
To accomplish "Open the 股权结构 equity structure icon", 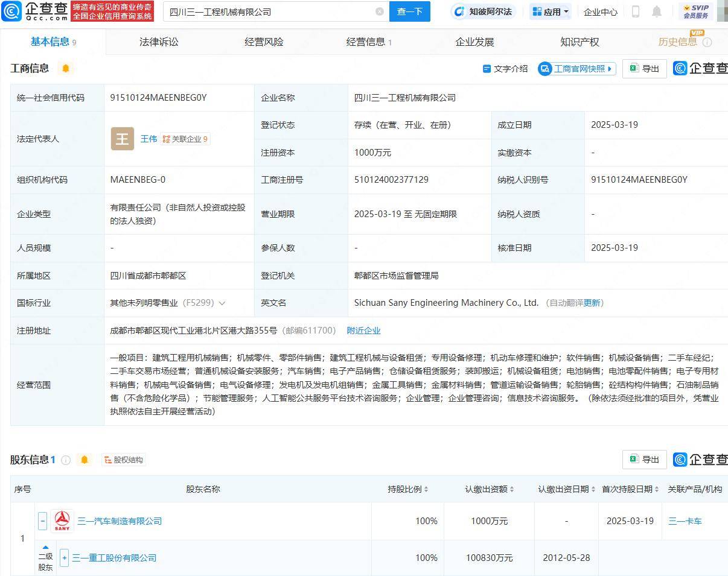I will tap(124, 459).
